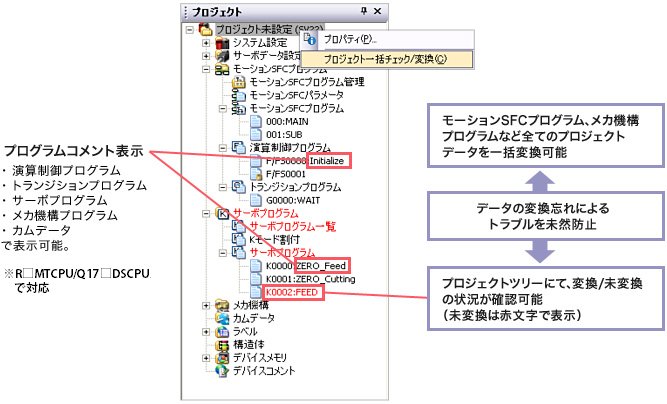Click the サーボデータ設定 icon
Viewport: 667px width, 404px height.
pyautogui.click(x=223, y=56)
